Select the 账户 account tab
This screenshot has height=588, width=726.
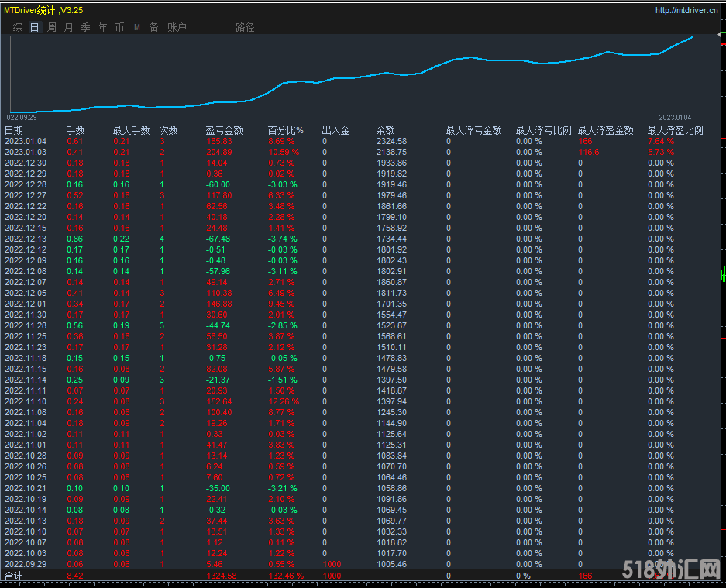point(177,27)
